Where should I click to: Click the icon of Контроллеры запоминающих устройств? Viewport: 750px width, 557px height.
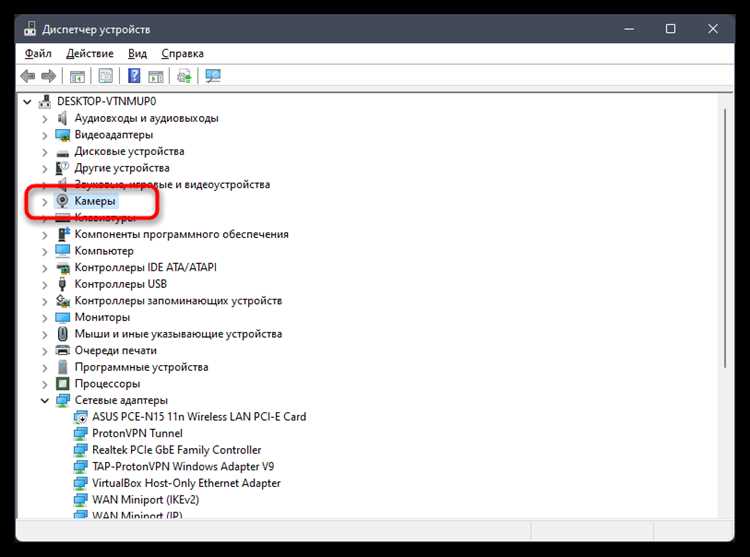[63, 301]
